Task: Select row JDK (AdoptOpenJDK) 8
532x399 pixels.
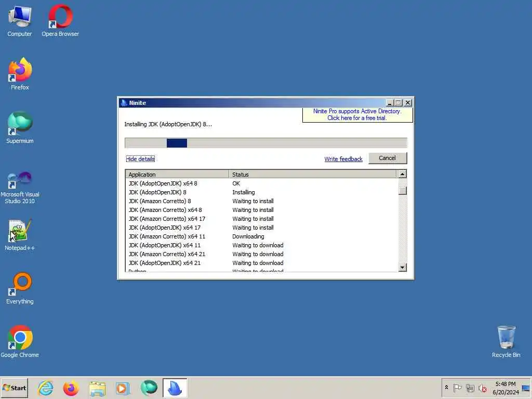Action: (x=261, y=192)
